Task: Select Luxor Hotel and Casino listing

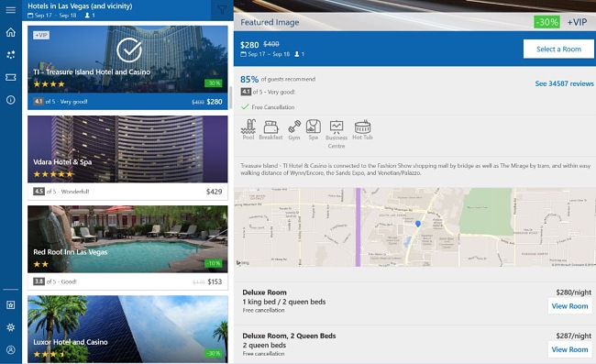Action: tap(127, 329)
